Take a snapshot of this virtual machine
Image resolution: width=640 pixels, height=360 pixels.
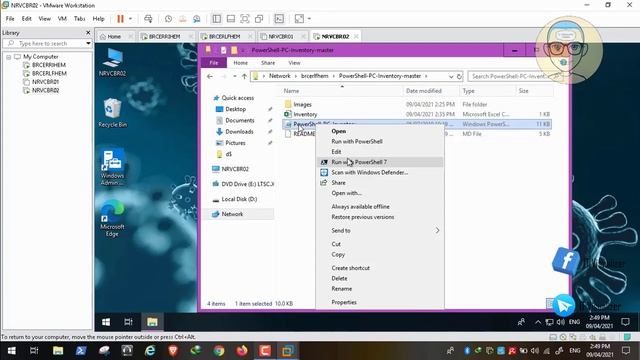pos(168,19)
